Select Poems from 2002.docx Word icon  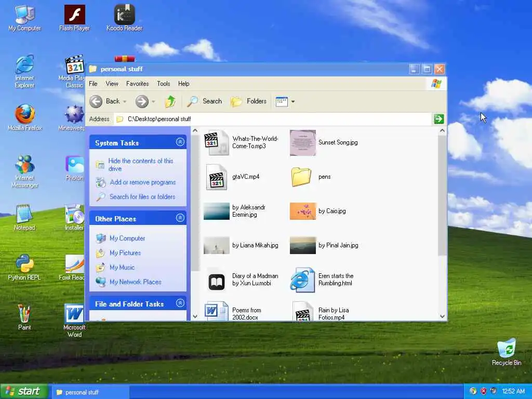pyautogui.click(x=217, y=311)
